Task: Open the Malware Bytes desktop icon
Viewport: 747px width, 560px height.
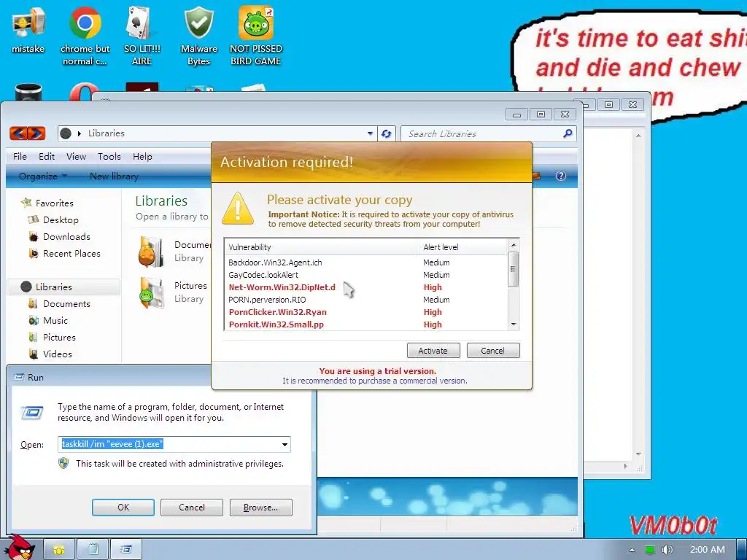Action: click(199, 36)
